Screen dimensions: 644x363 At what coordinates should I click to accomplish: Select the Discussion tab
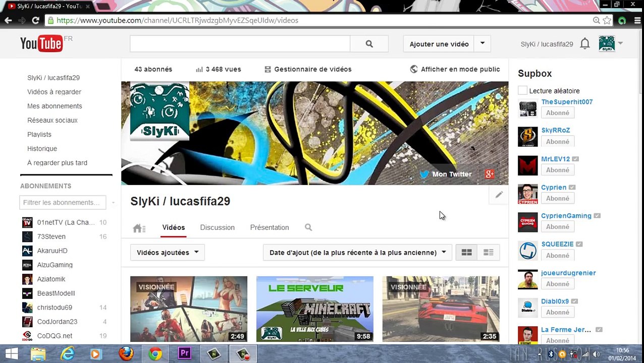[x=218, y=227]
